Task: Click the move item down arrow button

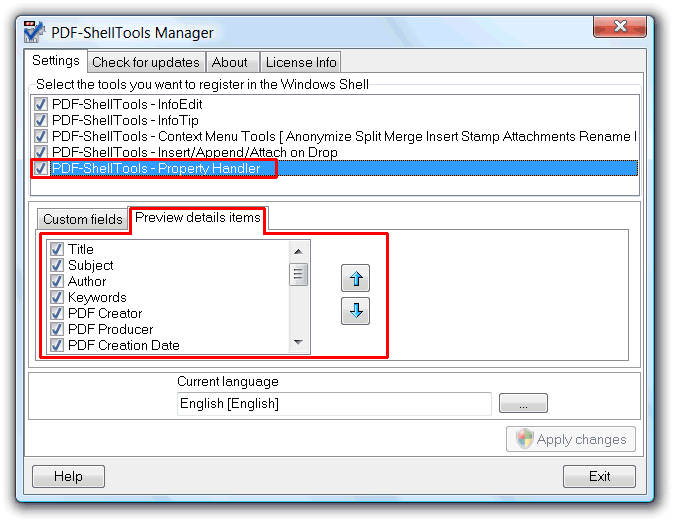Action: pyautogui.click(x=355, y=311)
